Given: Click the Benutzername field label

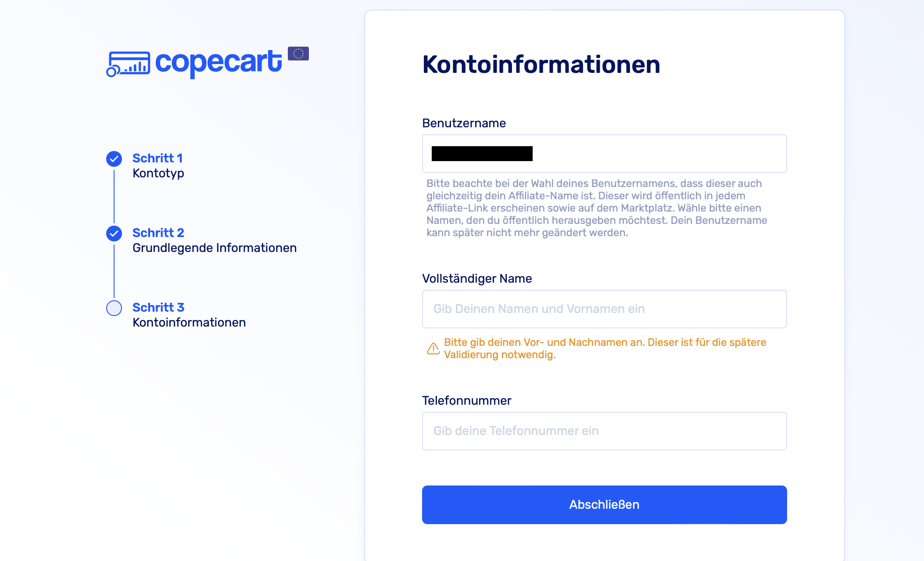Looking at the screenshot, I should coord(464,123).
